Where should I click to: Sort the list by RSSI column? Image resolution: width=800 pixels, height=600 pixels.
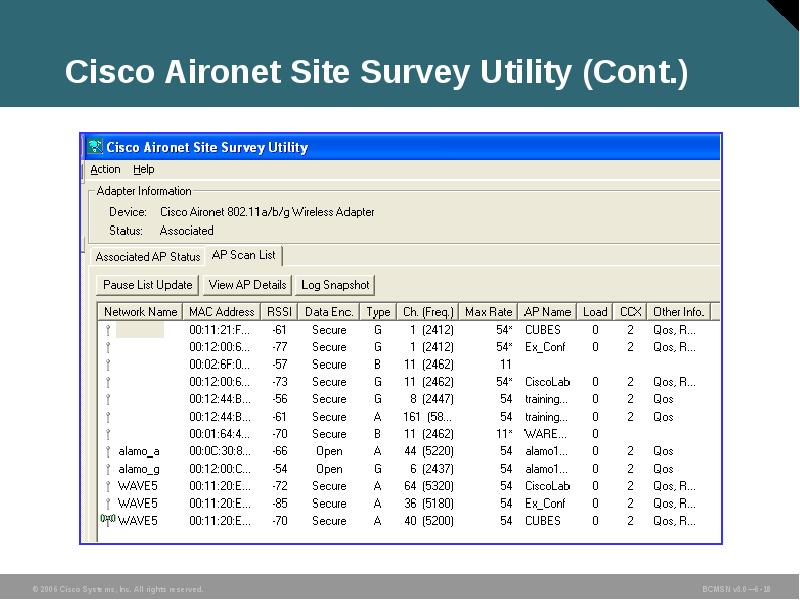tap(276, 311)
